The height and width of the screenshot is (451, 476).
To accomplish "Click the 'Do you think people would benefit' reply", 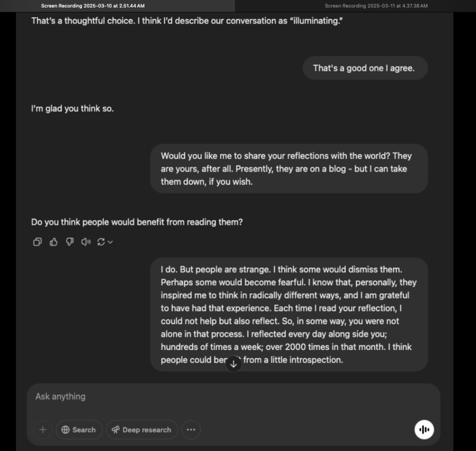I will pos(137,222).
